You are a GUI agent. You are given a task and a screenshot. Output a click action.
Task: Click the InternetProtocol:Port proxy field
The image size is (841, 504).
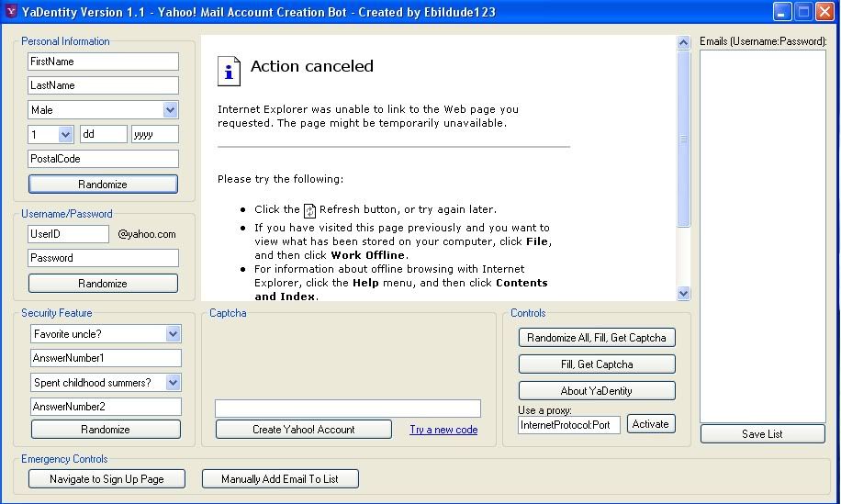[x=569, y=425]
